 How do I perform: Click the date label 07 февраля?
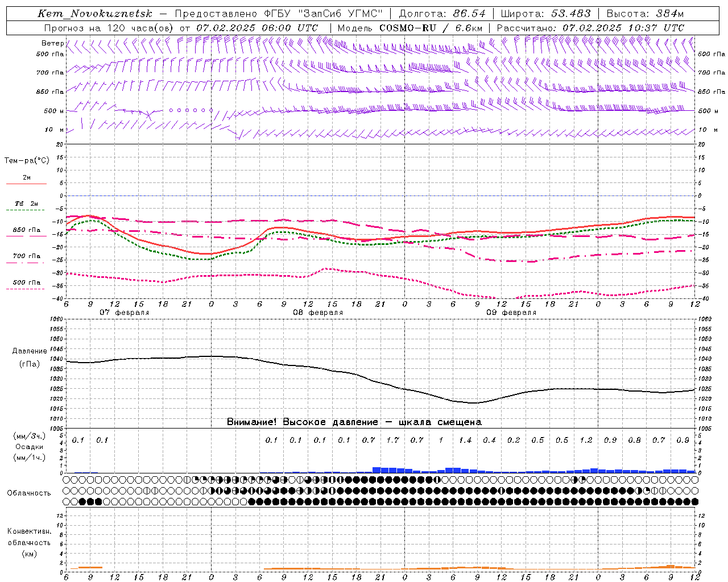coord(125,313)
